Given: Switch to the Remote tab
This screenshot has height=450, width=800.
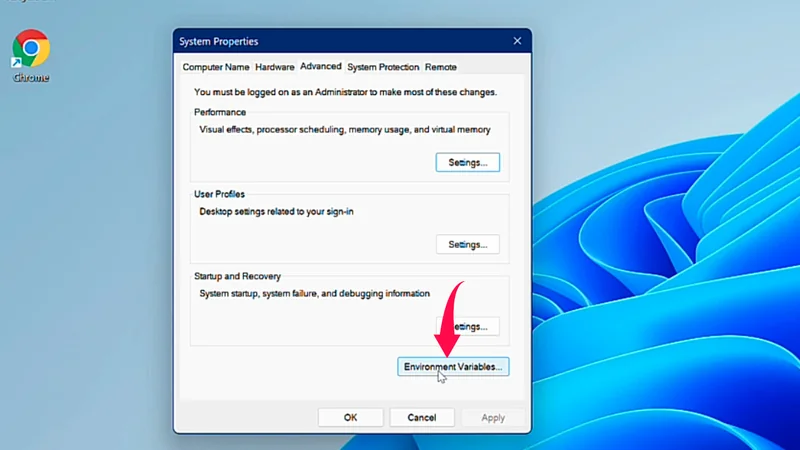Looking at the screenshot, I should click(x=440, y=67).
